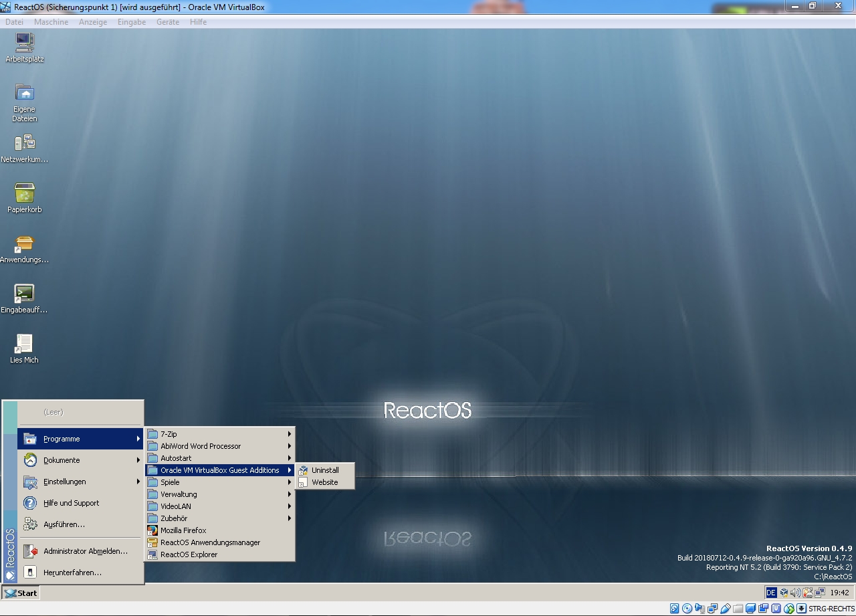The height and width of the screenshot is (616, 856).
Task: Select Oracle VM VirtualBox Guest Additions entry
Action: [220, 470]
